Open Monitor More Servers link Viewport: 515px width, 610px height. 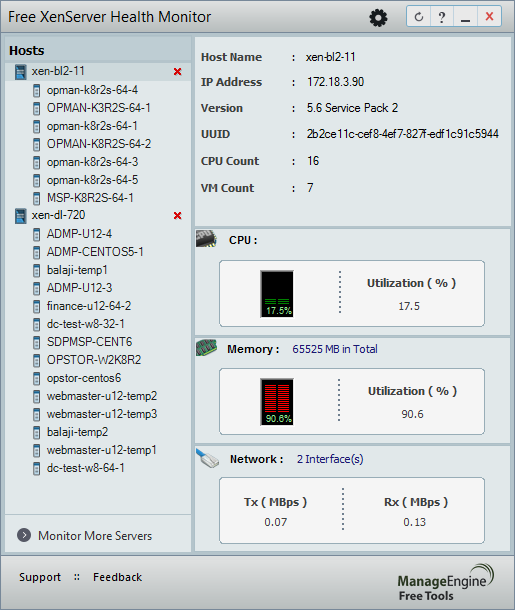pyautogui.click(x=95, y=536)
